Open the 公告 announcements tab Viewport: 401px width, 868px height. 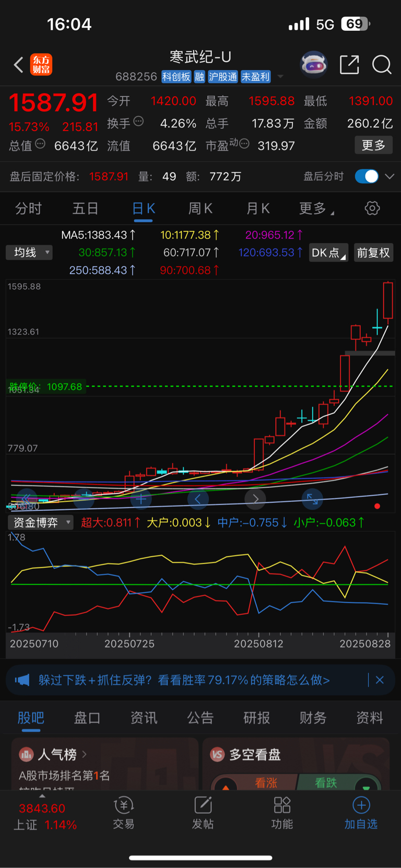point(200,718)
